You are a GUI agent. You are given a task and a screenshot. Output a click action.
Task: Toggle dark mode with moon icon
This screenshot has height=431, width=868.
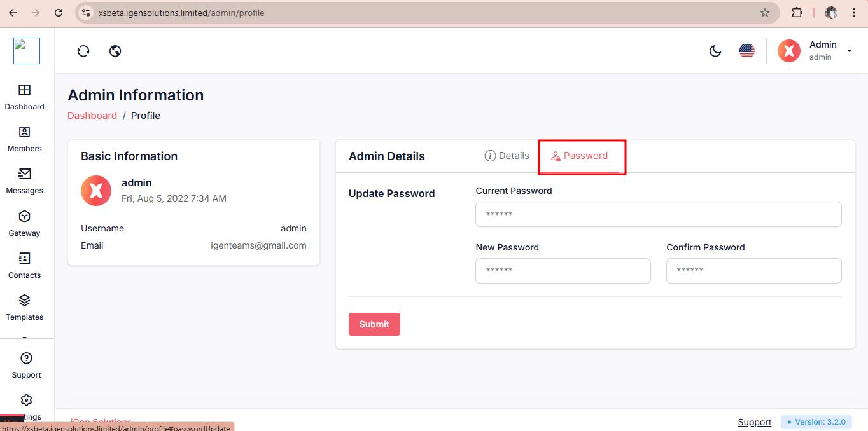pyautogui.click(x=715, y=51)
